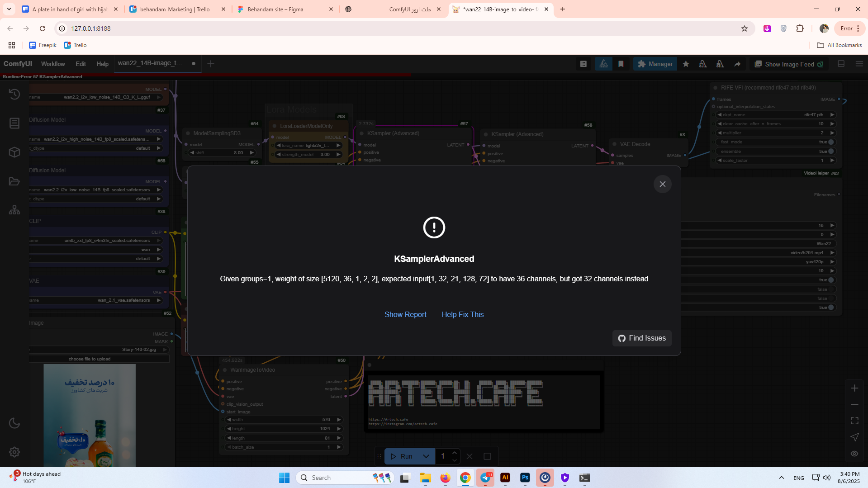
Task: Toggle the ensemble switch in RIFE VFI
Action: [x=831, y=152]
